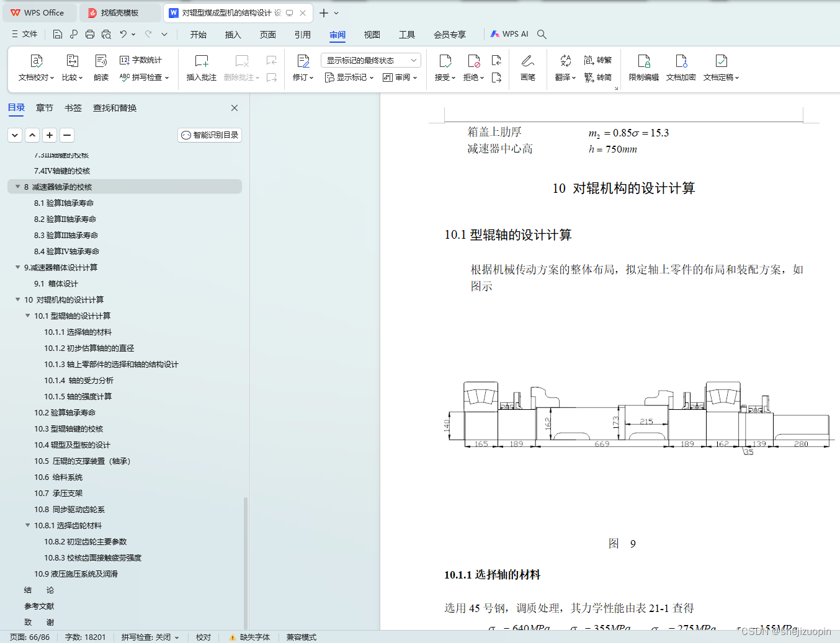Screen dimensions: 840x643
Task: Click 兼容模式 in status bar
Action: click(x=302, y=637)
